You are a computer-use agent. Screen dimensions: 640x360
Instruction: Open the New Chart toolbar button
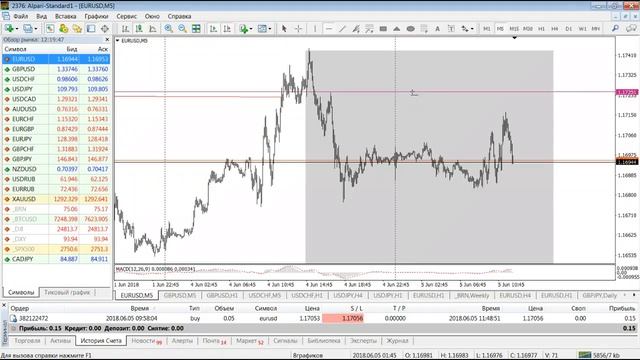tap(8, 29)
